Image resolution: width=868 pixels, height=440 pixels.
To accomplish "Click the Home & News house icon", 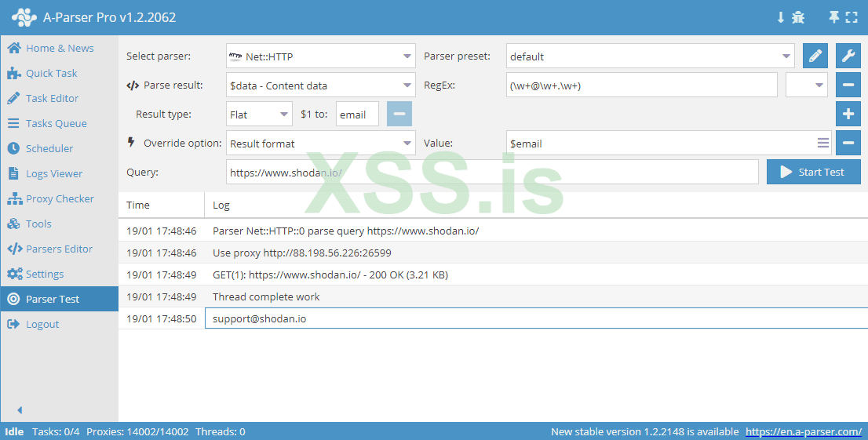I will point(14,48).
